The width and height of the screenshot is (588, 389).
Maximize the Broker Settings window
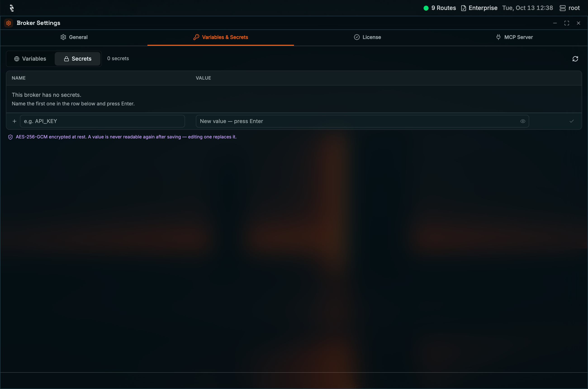[567, 23]
